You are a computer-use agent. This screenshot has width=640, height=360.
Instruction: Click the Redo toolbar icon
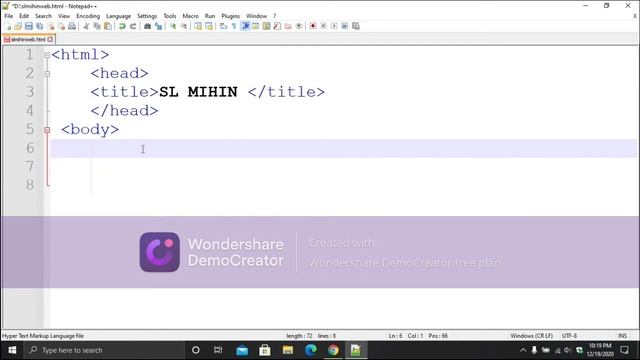pyautogui.click(x=133, y=26)
